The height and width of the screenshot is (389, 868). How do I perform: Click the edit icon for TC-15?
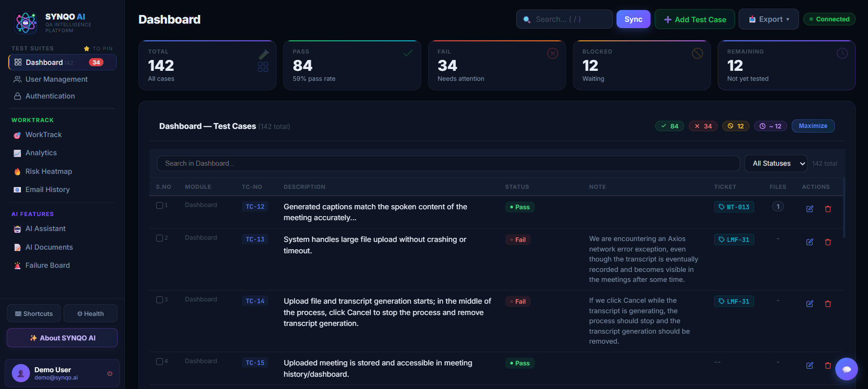(x=809, y=365)
